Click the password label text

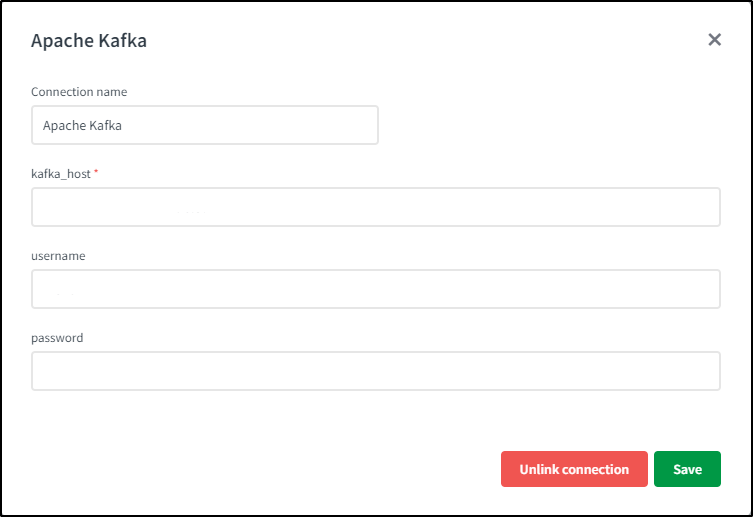(x=57, y=338)
